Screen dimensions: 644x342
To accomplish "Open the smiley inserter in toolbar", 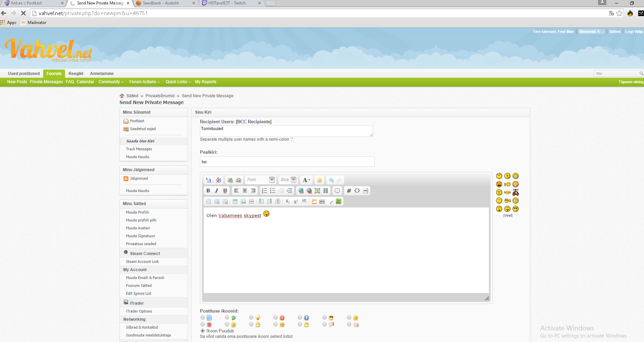I will (x=319, y=180).
